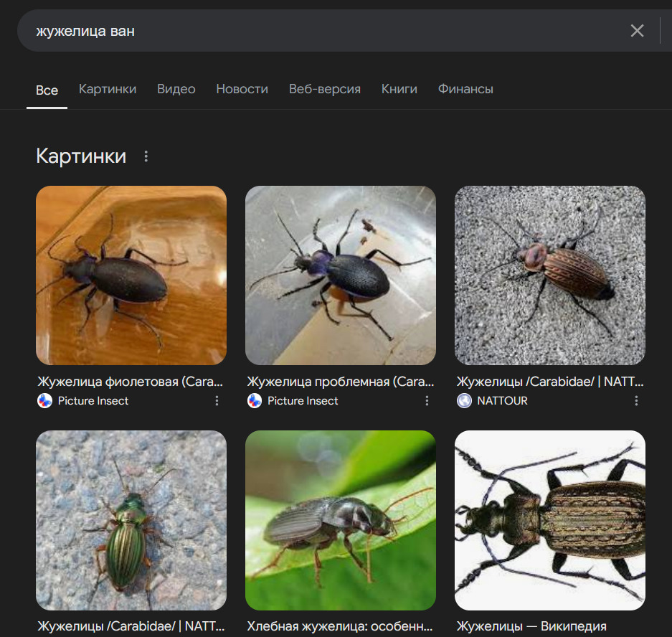Image resolution: width=672 pixels, height=637 pixels.
Task: Click the Жужелицы — Википедия link
Action: click(531, 626)
